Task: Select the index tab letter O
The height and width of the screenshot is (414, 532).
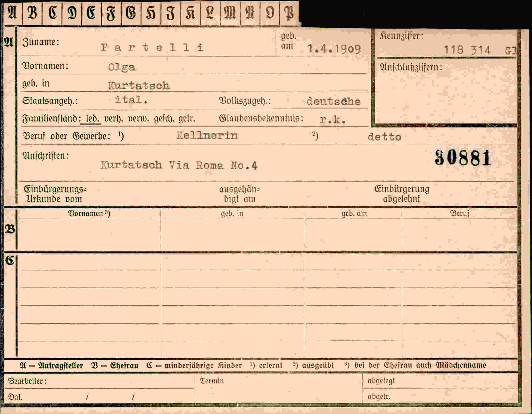Action: (270, 13)
